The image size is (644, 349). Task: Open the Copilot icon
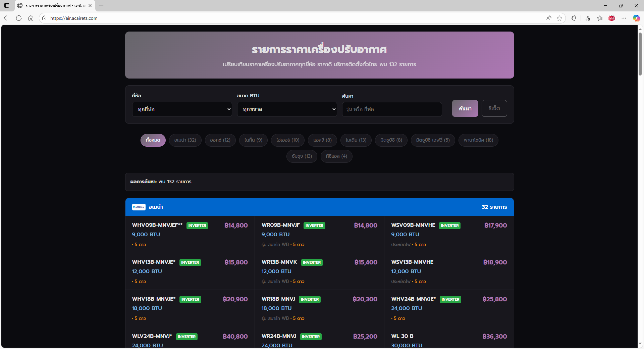coord(636,18)
